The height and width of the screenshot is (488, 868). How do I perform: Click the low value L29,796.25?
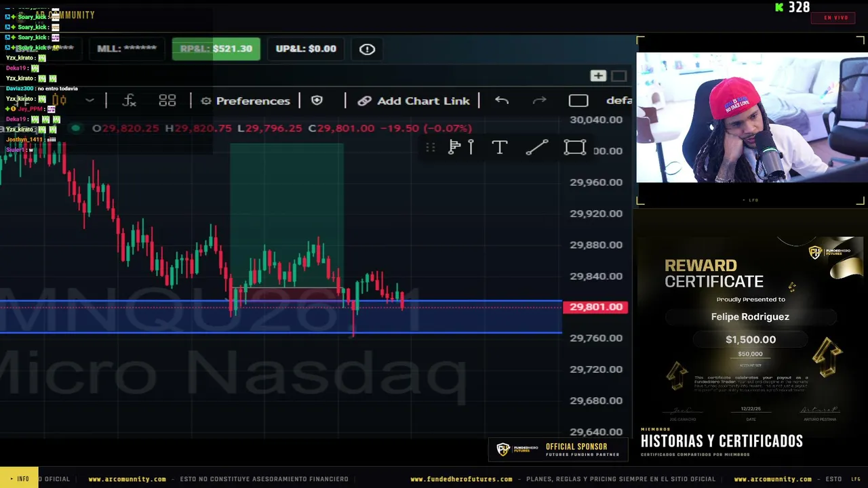(x=269, y=128)
